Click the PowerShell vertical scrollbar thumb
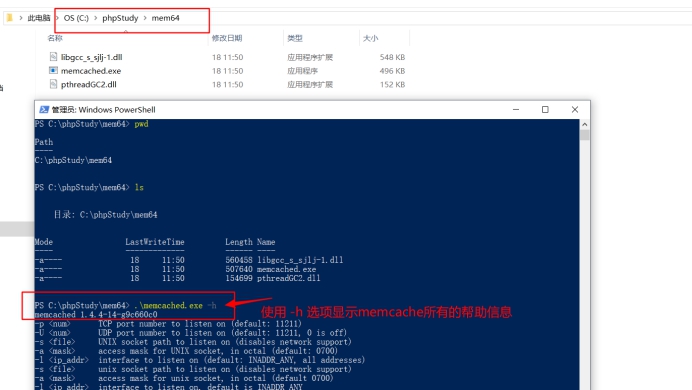692x390 pixels. (585, 135)
